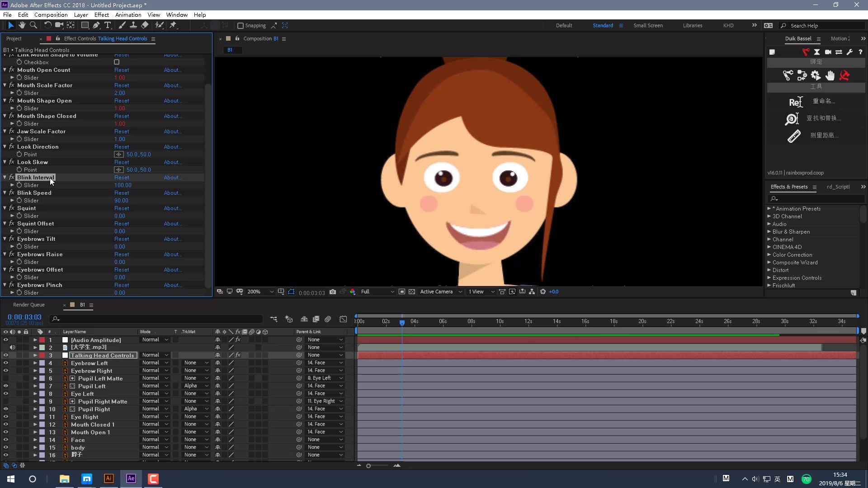Open the Full resolution dropdown
Image resolution: width=868 pixels, height=488 pixels.
tap(377, 292)
